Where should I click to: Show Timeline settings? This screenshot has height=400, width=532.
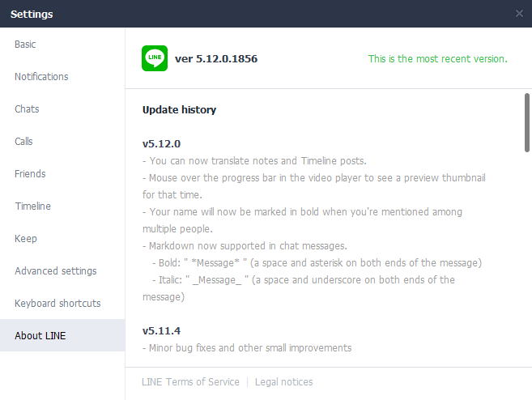(32, 206)
